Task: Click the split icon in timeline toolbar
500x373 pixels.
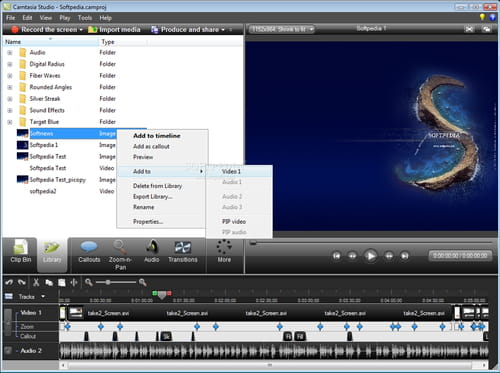Action: (74, 282)
